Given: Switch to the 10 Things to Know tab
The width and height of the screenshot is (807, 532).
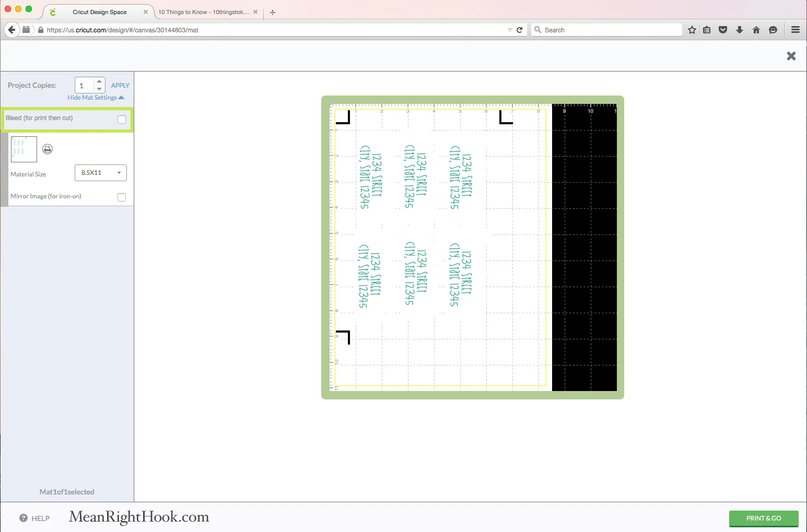Looking at the screenshot, I should 204,12.
